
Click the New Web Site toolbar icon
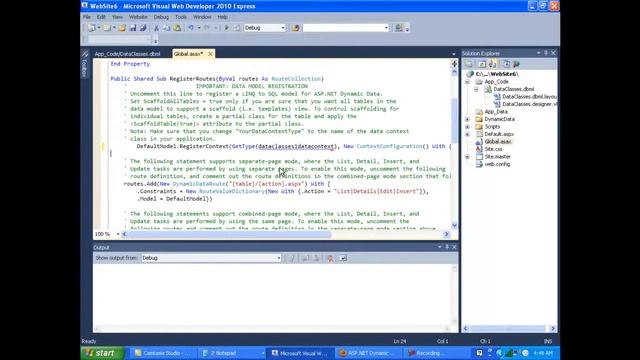[x=92, y=28]
